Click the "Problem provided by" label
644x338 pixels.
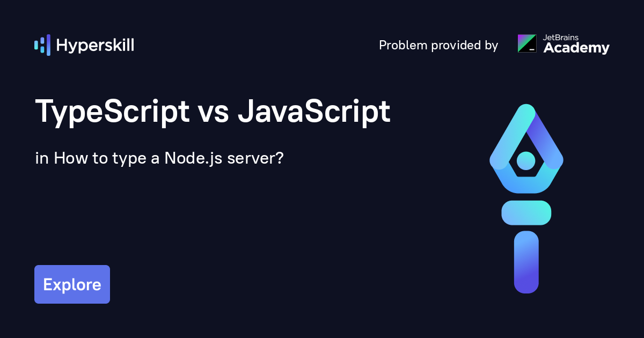(x=438, y=46)
